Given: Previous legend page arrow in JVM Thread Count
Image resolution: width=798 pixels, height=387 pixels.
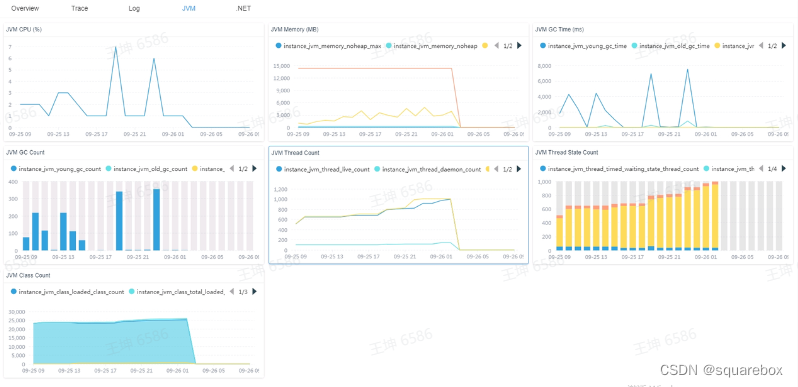Looking at the screenshot, I should click(x=497, y=169).
